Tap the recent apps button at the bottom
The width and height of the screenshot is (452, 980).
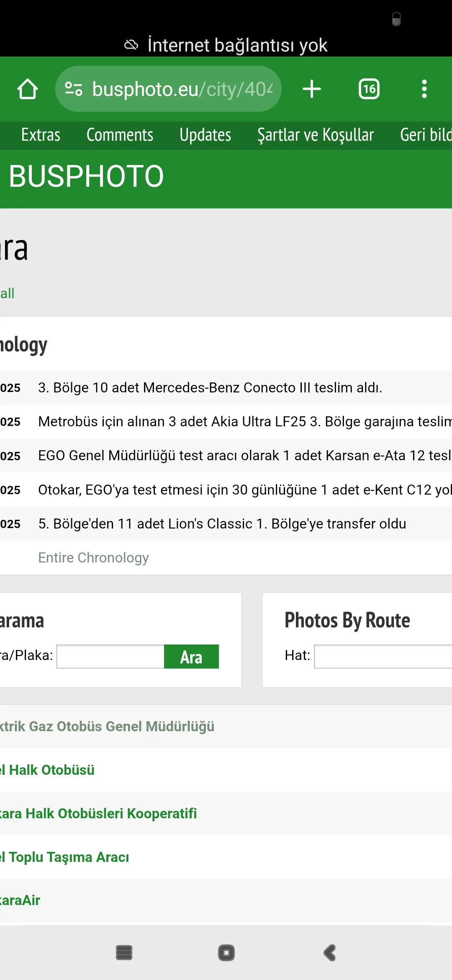click(124, 952)
